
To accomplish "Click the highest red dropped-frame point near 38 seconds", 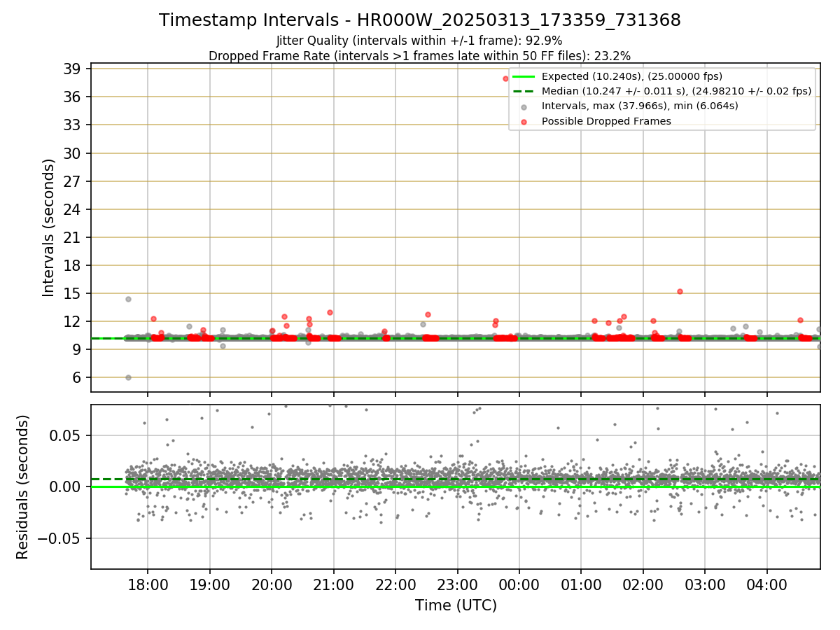I will [x=505, y=78].
